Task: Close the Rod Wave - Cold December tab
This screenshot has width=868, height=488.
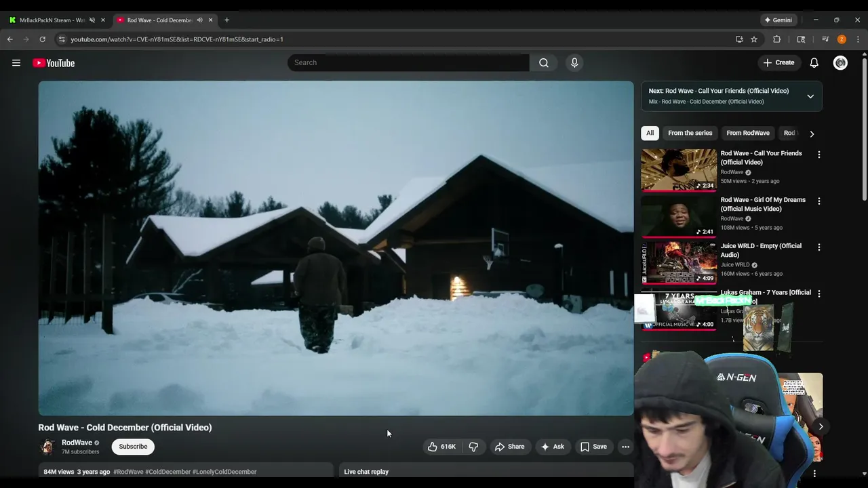Action: click(x=210, y=20)
